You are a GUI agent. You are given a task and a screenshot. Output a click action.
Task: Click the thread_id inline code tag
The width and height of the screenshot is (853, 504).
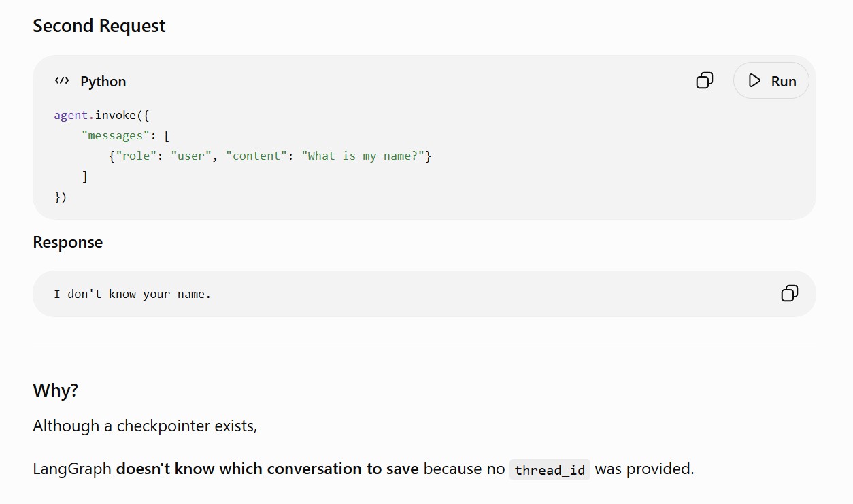pyautogui.click(x=550, y=469)
